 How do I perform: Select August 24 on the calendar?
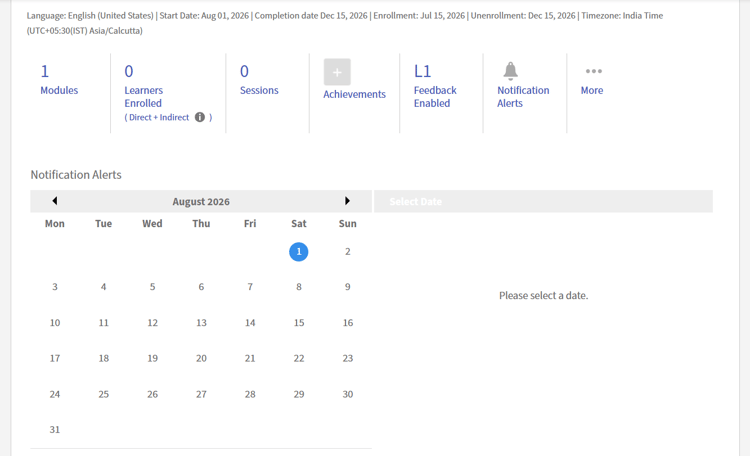point(55,394)
